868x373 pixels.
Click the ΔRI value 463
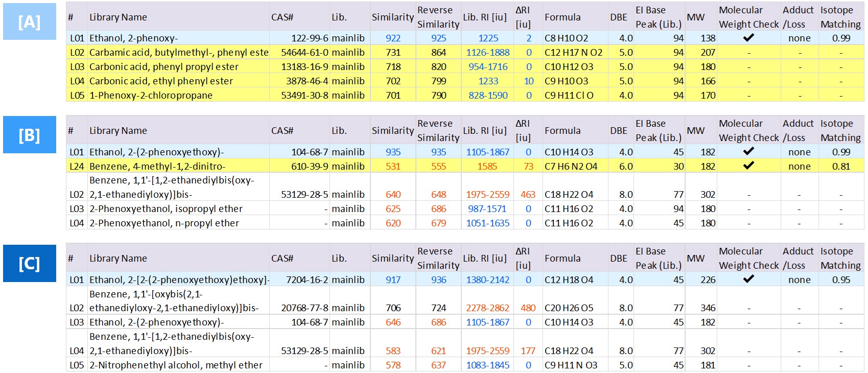pos(528,194)
